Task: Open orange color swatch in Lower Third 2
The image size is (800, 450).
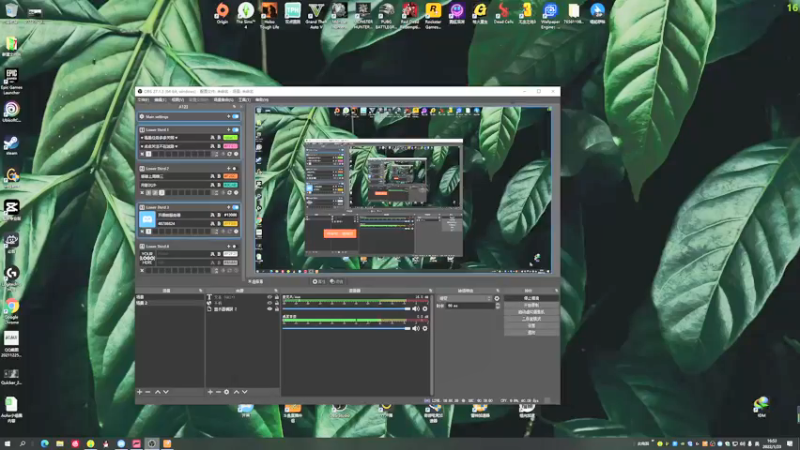Action: tap(230, 177)
